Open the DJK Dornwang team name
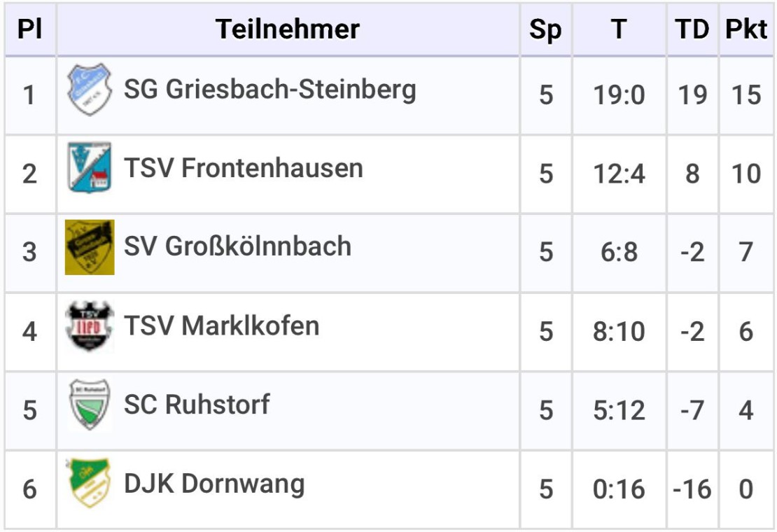Screen dimensions: 777x532 (214, 484)
